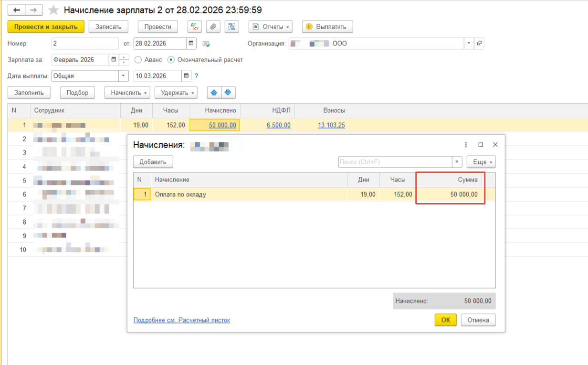588x365 pixels.
Task: Open calendar for payment date 10.03.2026
Action: pyautogui.click(x=187, y=76)
